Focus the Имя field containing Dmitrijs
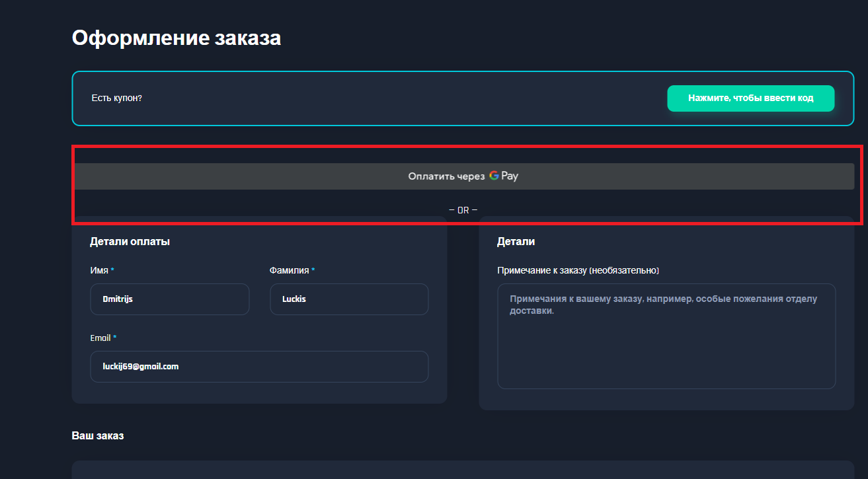This screenshot has width=868, height=479. coord(169,299)
